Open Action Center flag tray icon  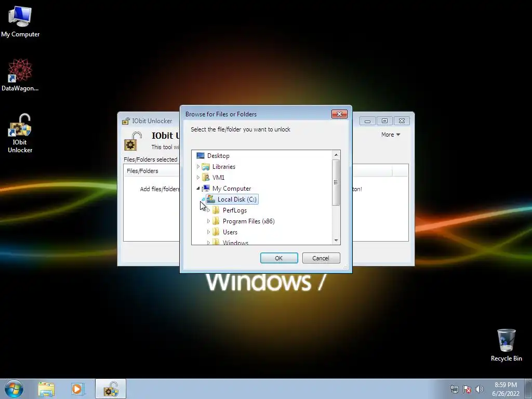[x=467, y=390]
